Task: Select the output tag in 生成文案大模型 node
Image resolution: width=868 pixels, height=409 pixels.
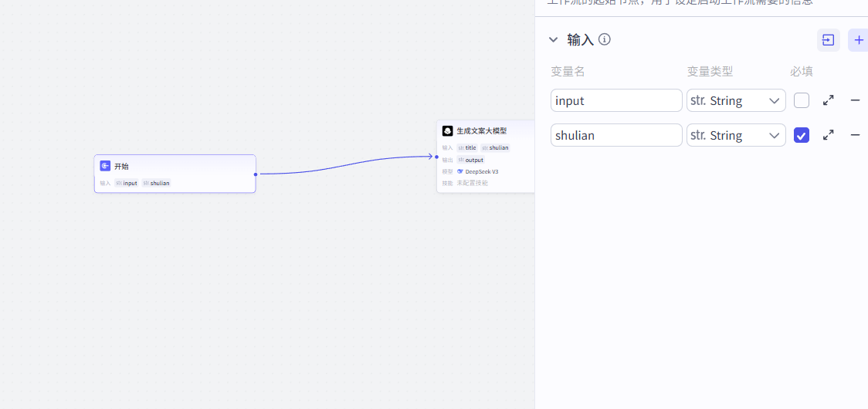Action: pyautogui.click(x=470, y=160)
